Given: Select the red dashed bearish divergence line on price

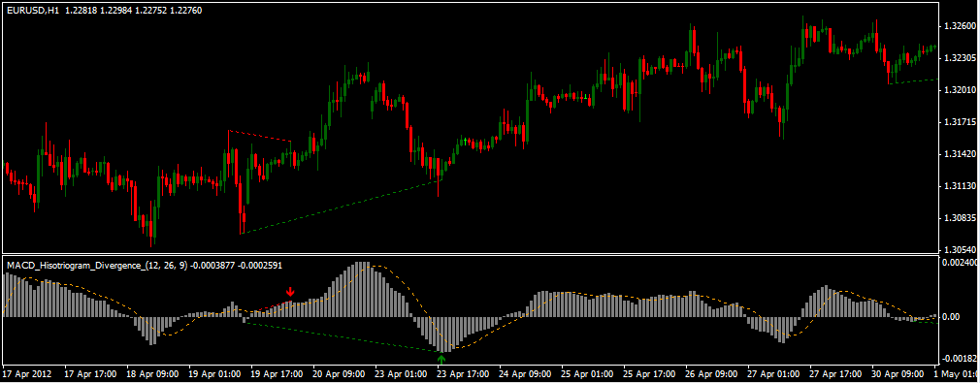Looking at the screenshot, I should coord(259,136).
